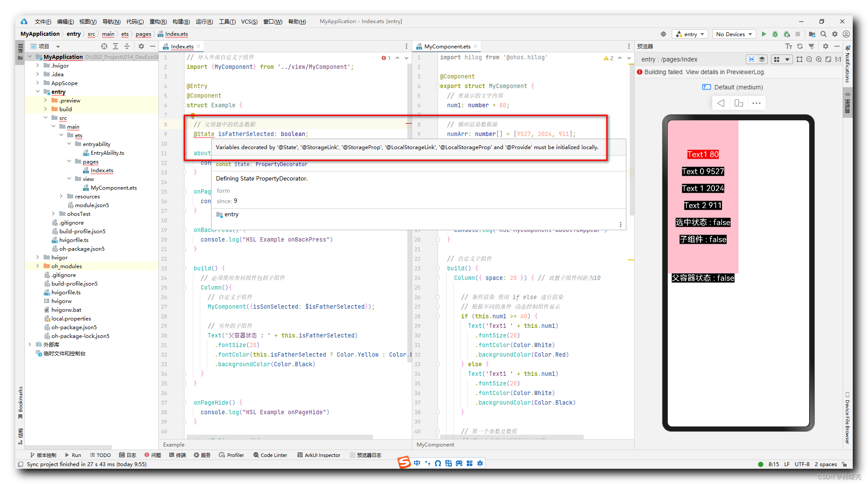This screenshot has width=868, height=484.
Task: Click the previewer frame icon next to zoom out
Action: coord(800,59)
